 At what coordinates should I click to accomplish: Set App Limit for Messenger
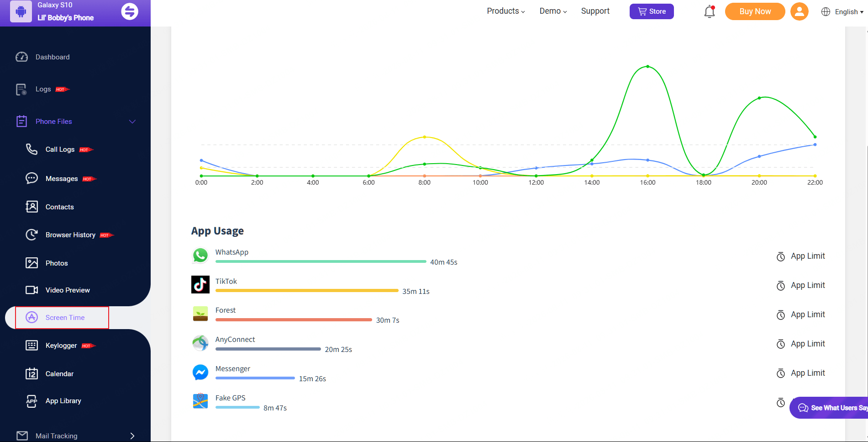click(x=801, y=373)
